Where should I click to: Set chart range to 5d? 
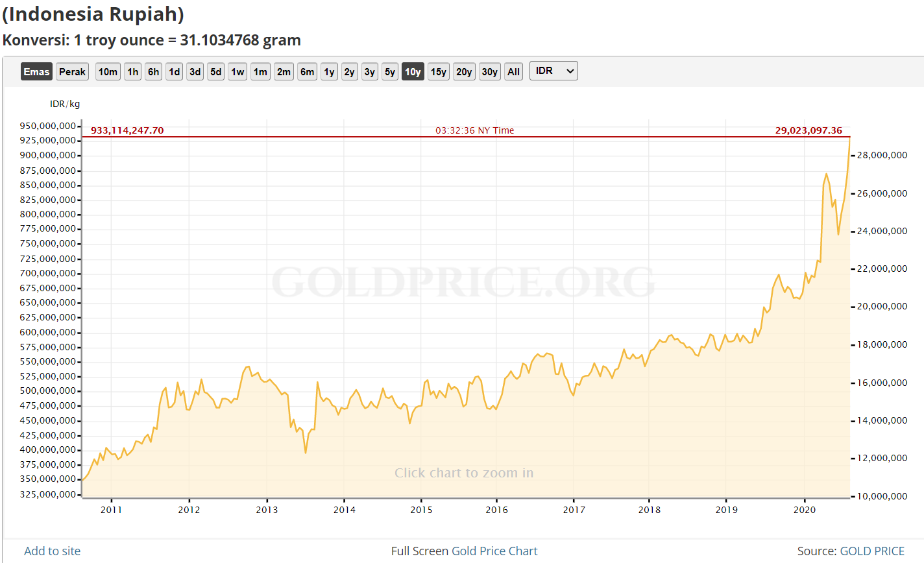coord(216,72)
